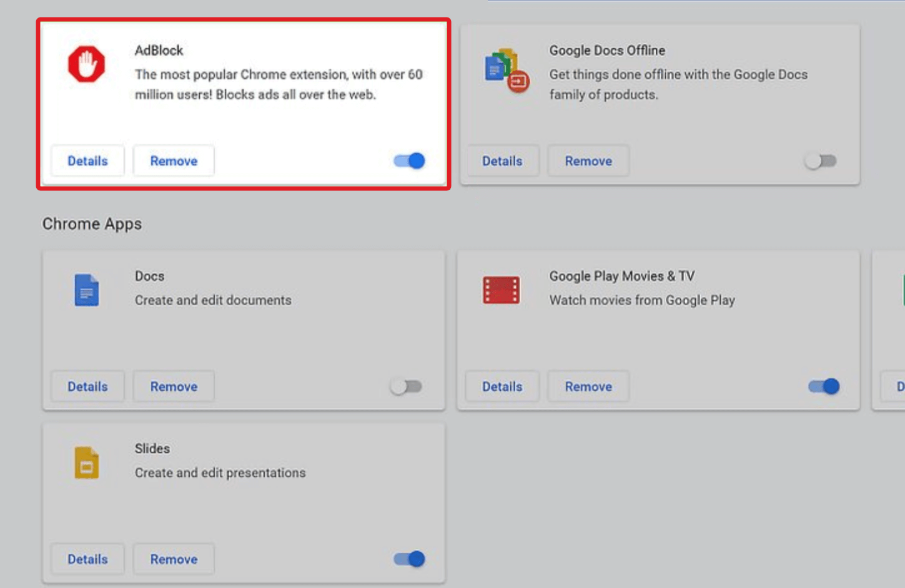
Task: View Details of the Docs app
Action: (87, 386)
